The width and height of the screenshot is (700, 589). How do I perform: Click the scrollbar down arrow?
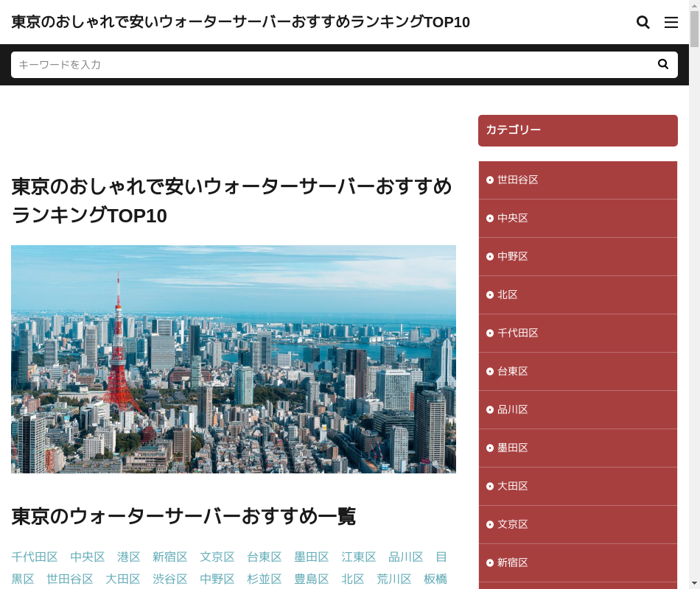[694, 583]
